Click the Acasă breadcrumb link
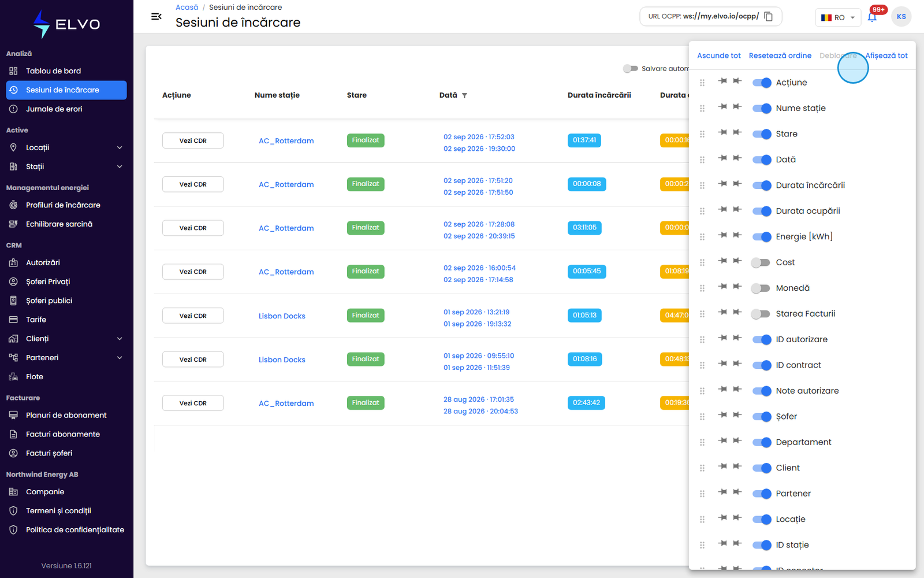Viewport: 924px width, 578px height. pos(187,8)
